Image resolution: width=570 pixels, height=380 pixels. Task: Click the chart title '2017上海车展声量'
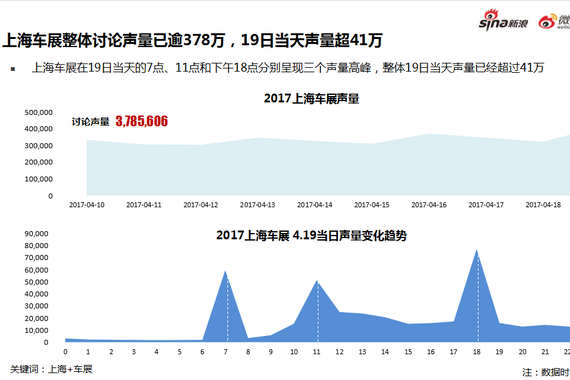pos(312,99)
